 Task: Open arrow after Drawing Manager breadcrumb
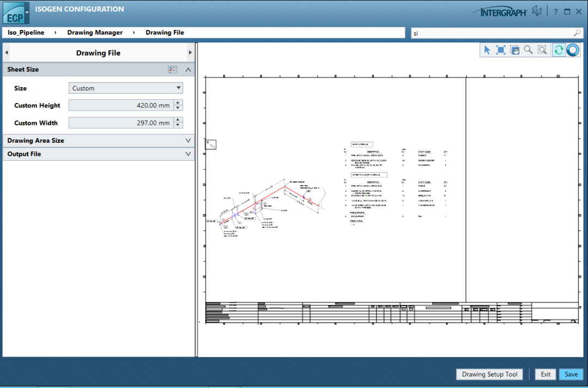tap(134, 33)
